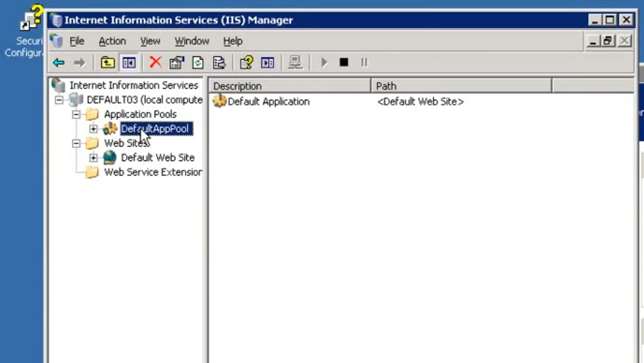Open Properties toolbar icon

[x=177, y=63]
